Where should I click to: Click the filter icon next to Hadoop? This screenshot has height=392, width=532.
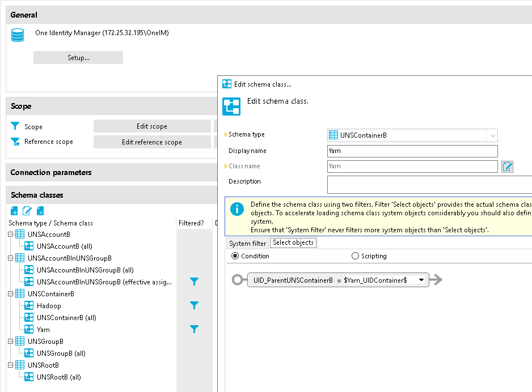(x=195, y=305)
